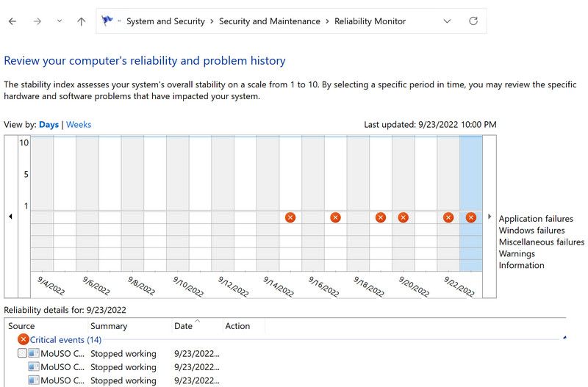
Task: Collapse the Critical events (14) group
Action: [x=564, y=339]
